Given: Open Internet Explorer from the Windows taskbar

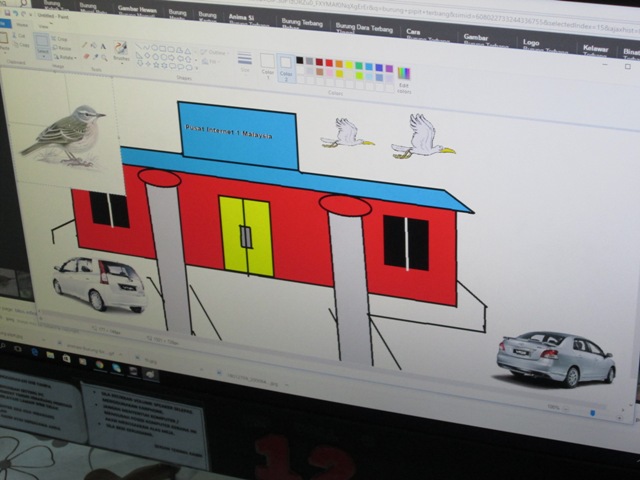Looking at the screenshot, I should pyautogui.click(x=34, y=352).
